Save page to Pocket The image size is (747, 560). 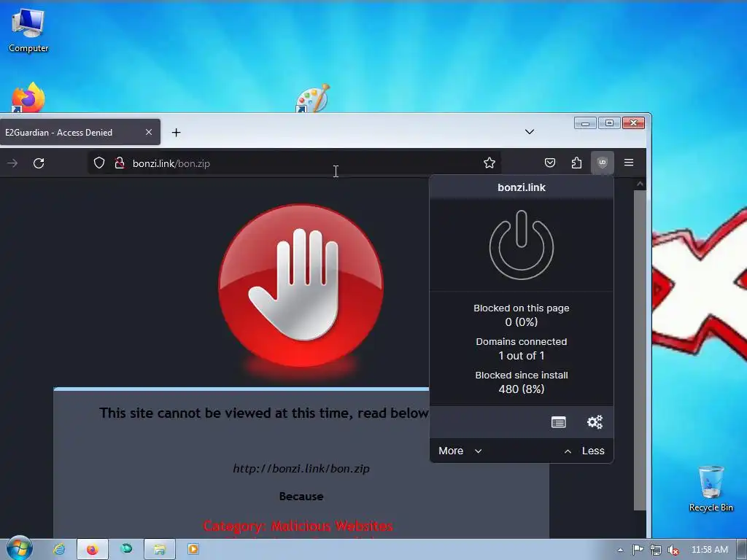point(550,163)
